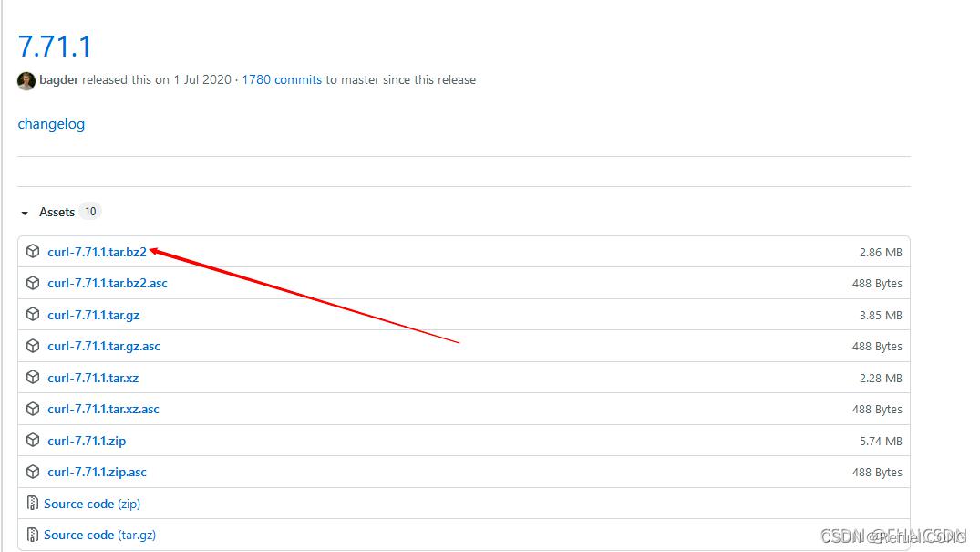Click package icon beside curl-7.71.1.tar.gz
The image size is (980, 552).
pos(33,314)
